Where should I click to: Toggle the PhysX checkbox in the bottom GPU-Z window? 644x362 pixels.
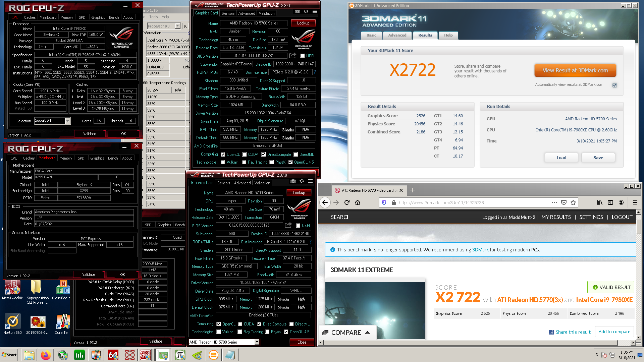coord(267,332)
